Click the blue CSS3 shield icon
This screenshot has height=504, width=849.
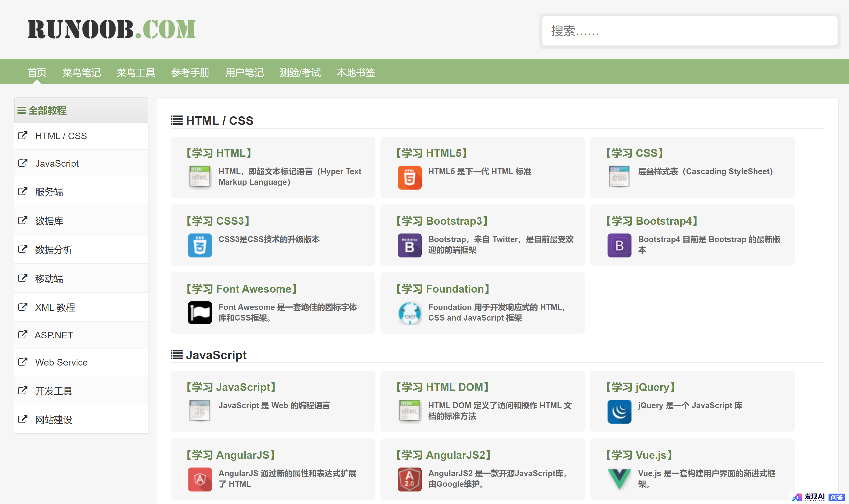point(200,245)
